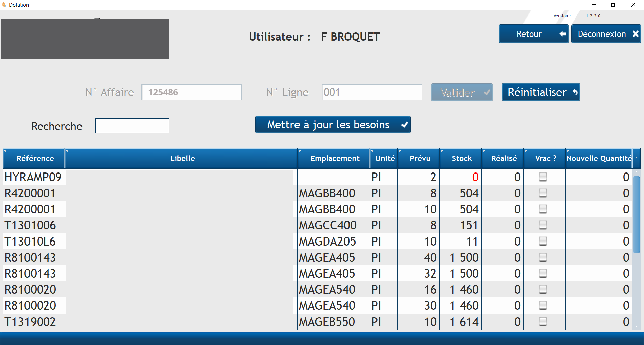The image size is (644, 345).
Task: Click MAGBB400 emplacement in the Prévu 10 row
Action: [x=334, y=209]
